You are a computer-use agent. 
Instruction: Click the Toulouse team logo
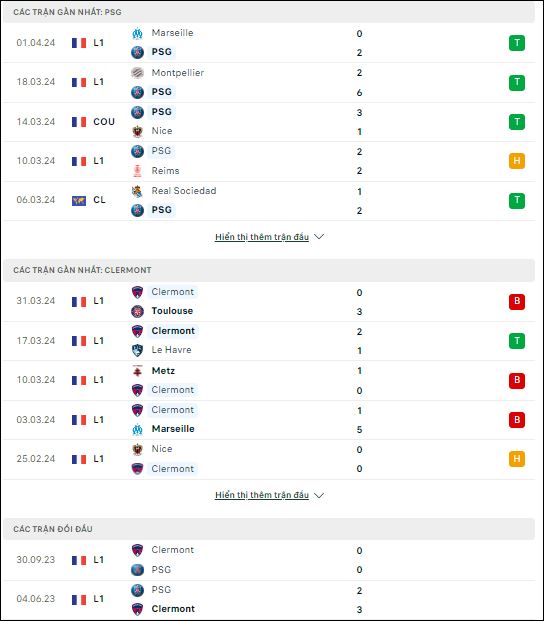pyautogui.click(x=137, y=311)
